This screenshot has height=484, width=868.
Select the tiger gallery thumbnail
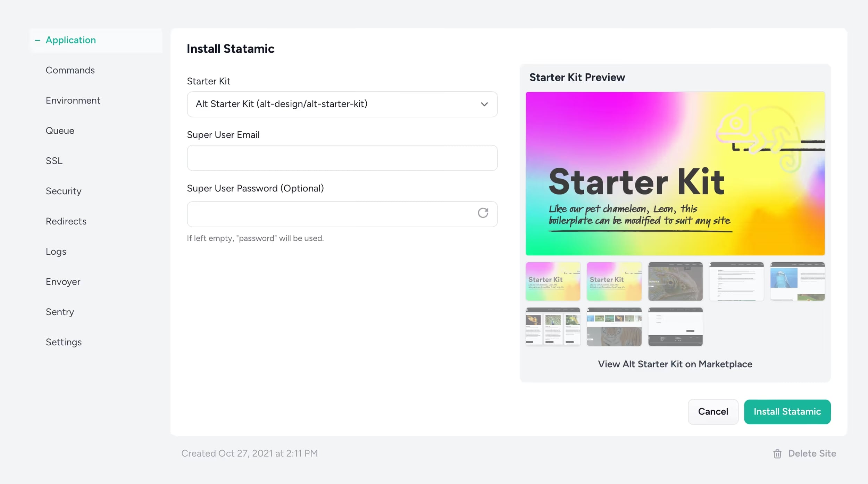click(x=614, y=327)
